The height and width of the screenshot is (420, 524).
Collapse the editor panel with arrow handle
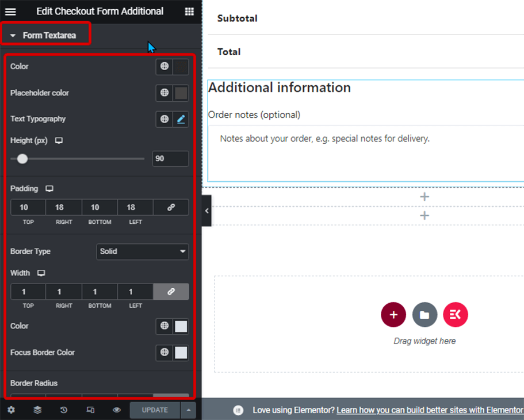click(206, 211)
